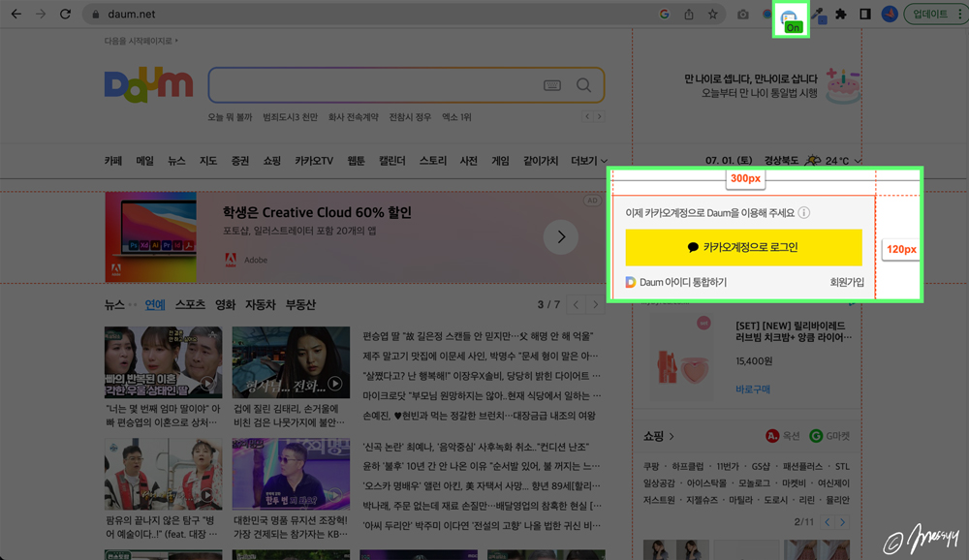Viewport: 969px width, 560px height.
Task: Advance the Creative Cloud banner arrow
Action: pos(560,236)
